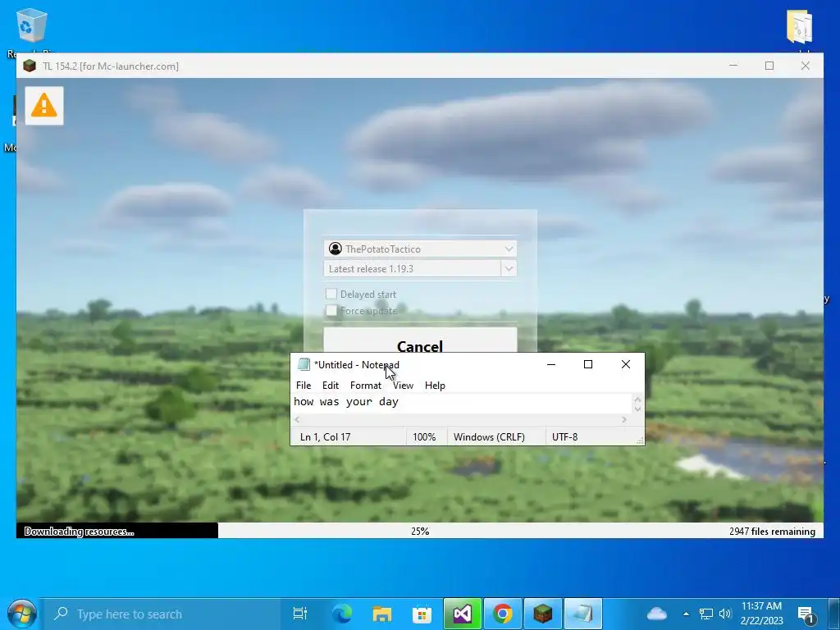The width and height of the screenshot is (840, 630).
Task: Open the notification center icon
Action: pos(806,614)
